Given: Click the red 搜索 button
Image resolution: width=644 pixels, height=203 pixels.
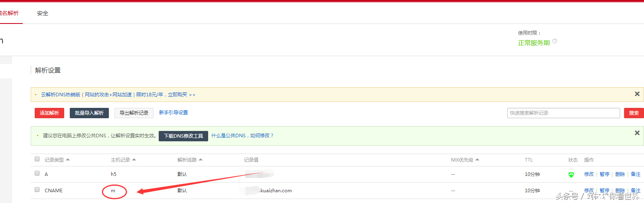Looking at the screenshot, I should pyautogui.click(x=634, y=113).
